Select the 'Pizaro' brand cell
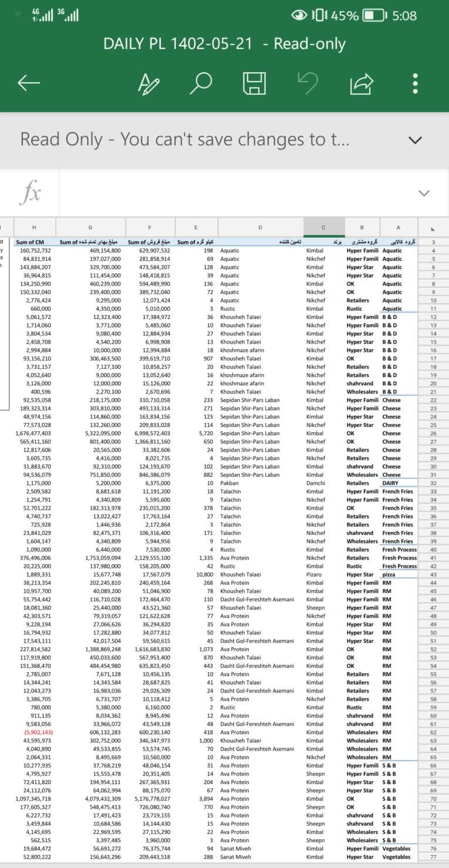Screen dimensions: 449x868 pyautogui.click(x=324, y=574)
